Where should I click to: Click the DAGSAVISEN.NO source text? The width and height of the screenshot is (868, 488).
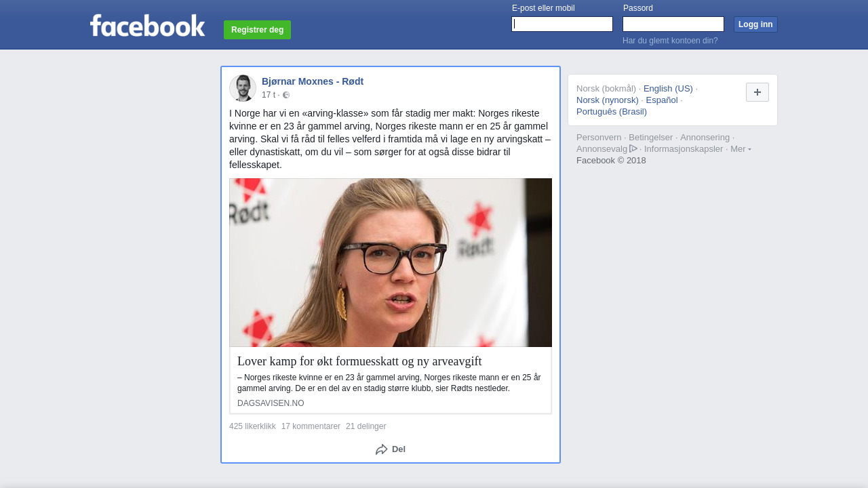(271, 403)
